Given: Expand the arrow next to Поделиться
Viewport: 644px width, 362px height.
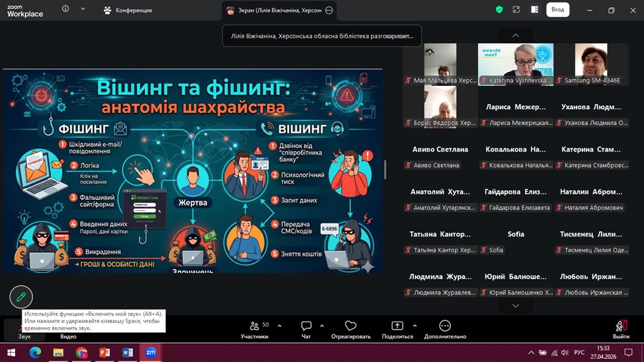Looking at the screenshot, I should [415, 326].
